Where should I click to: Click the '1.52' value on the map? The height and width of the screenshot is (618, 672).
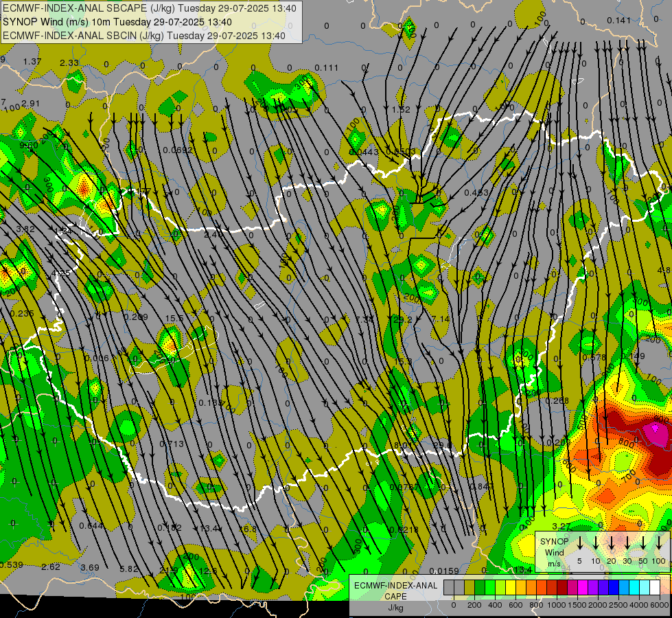[401, 109]
